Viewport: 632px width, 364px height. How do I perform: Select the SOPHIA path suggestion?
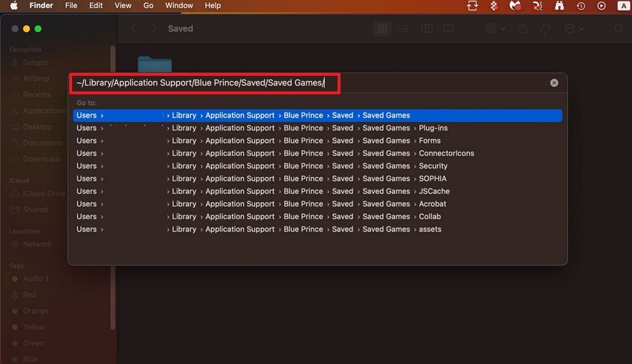317,178
